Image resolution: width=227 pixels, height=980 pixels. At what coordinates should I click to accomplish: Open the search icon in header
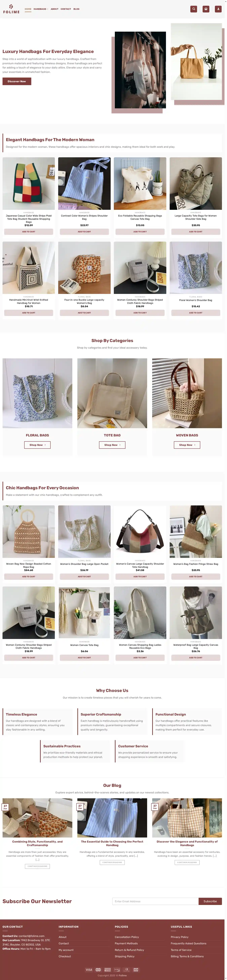(x=194, y=9)
